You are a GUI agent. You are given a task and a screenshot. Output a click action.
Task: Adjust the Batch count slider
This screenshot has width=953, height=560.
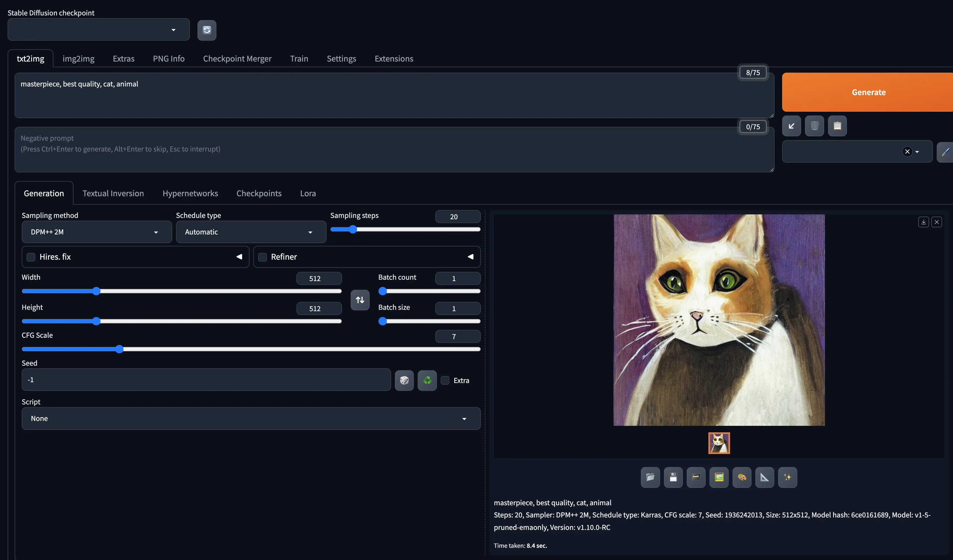click(429, 291)
